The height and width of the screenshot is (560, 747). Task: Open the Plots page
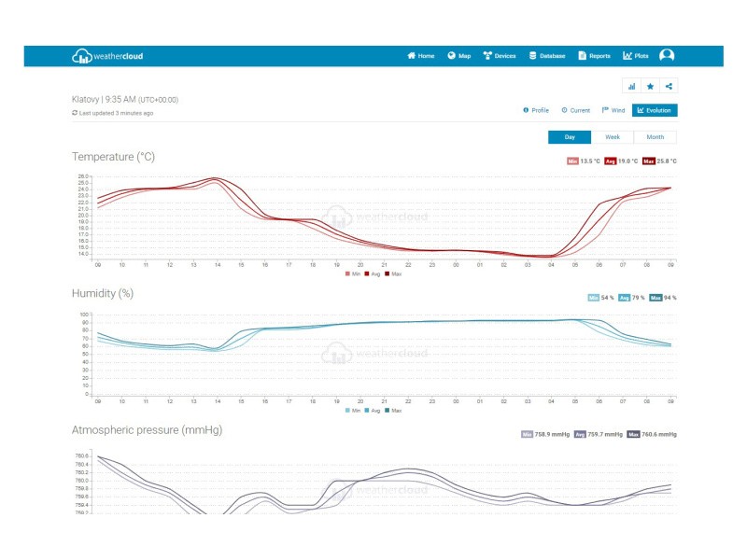coord(636,56)
